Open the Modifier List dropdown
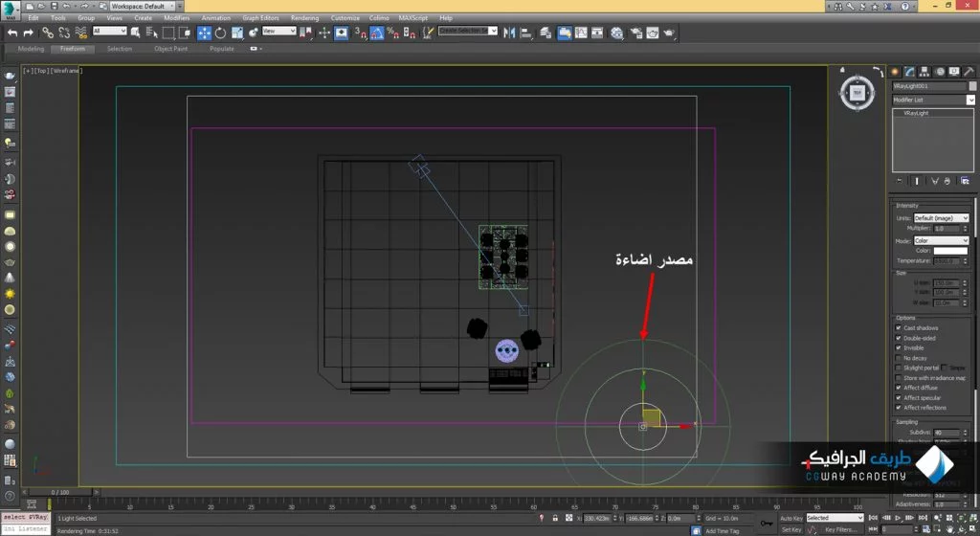 933,100
